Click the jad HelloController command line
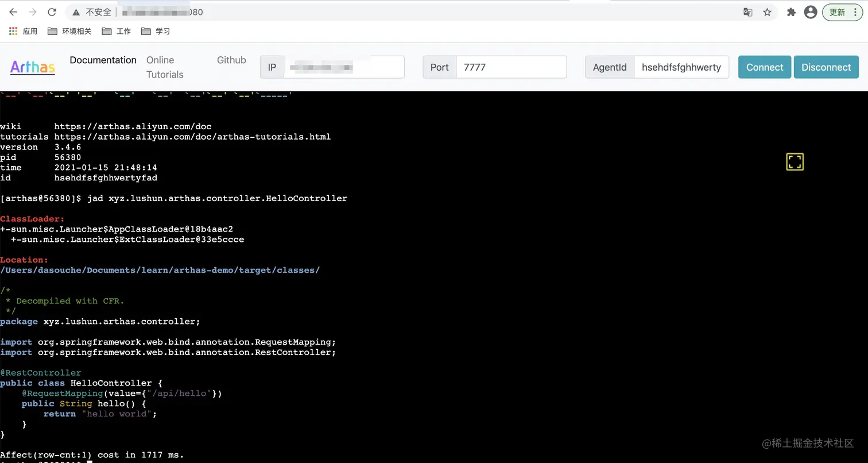868x463 pixels. (173, 198)
